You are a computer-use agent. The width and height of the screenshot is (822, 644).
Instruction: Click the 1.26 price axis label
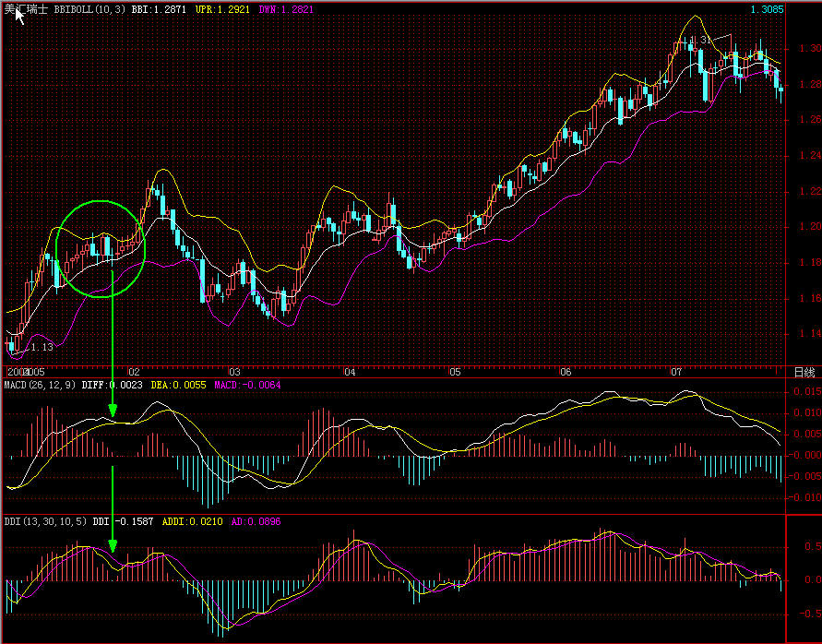pyautogui.click(x=810, y=120)
